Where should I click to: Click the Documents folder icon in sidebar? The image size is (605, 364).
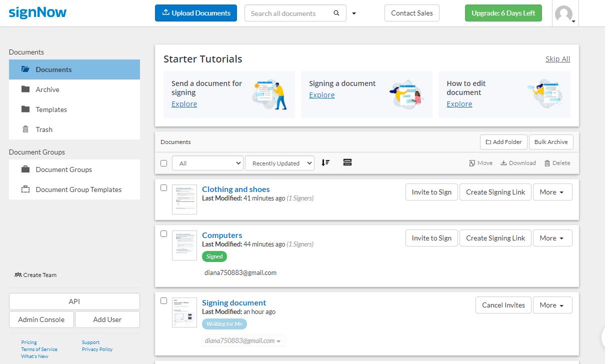(25, 69)
